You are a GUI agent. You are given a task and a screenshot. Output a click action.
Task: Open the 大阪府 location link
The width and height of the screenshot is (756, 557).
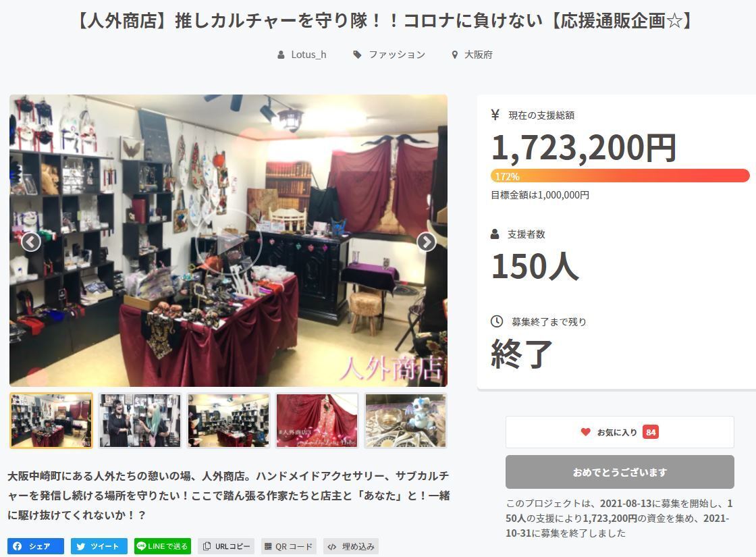[x=472, y=55]
